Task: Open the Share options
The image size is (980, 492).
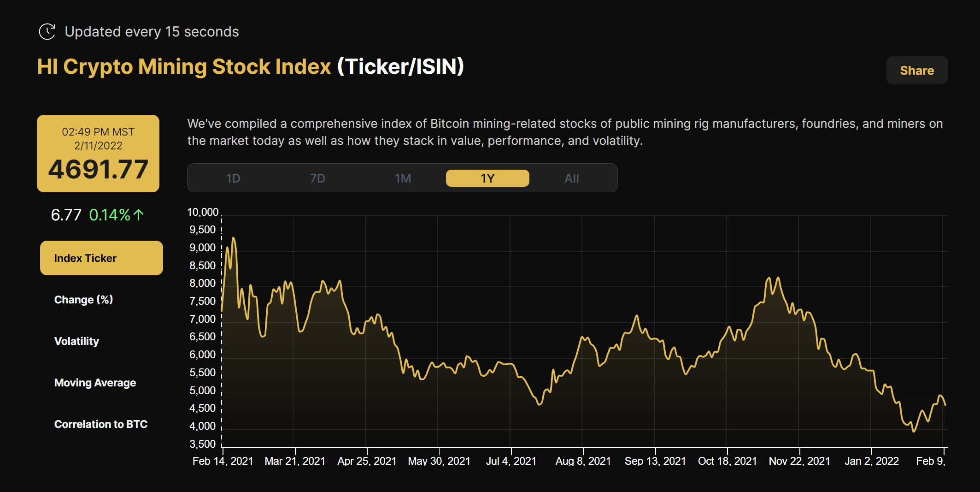Action: [x=916, y=70]
